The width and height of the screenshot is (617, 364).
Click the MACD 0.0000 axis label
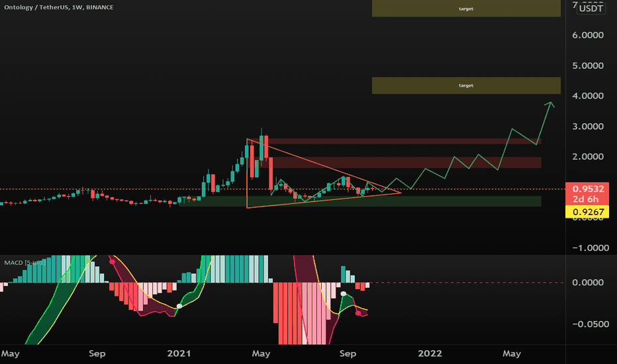coord(587,283)
